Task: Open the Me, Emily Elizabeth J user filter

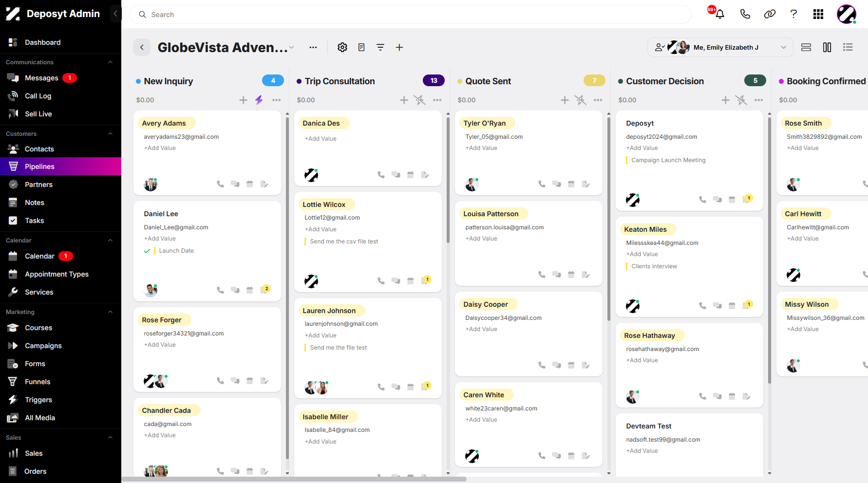Action: tap(720, 47)
